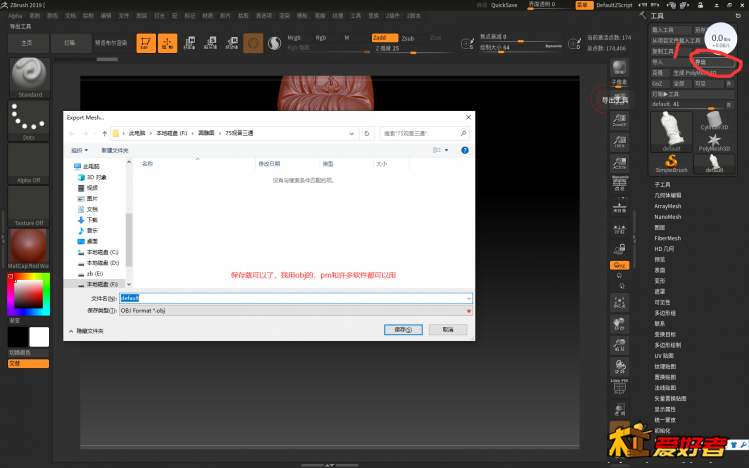Click the Gizmo 3D sphere button

coord(253,43)
